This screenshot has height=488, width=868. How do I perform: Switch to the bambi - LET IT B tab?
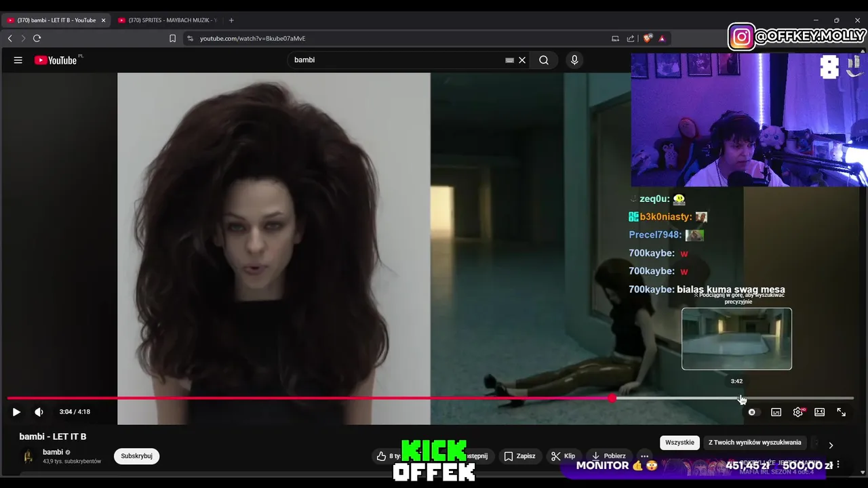57,20
